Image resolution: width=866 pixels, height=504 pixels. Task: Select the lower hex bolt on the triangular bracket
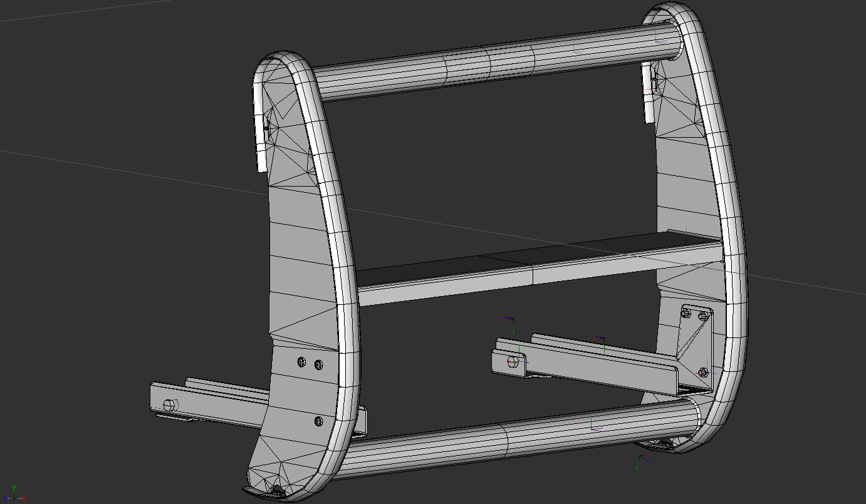coord(702,373)
